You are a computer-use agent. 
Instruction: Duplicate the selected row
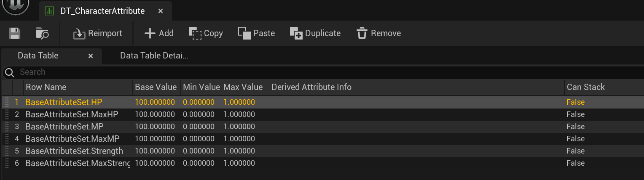315,33
